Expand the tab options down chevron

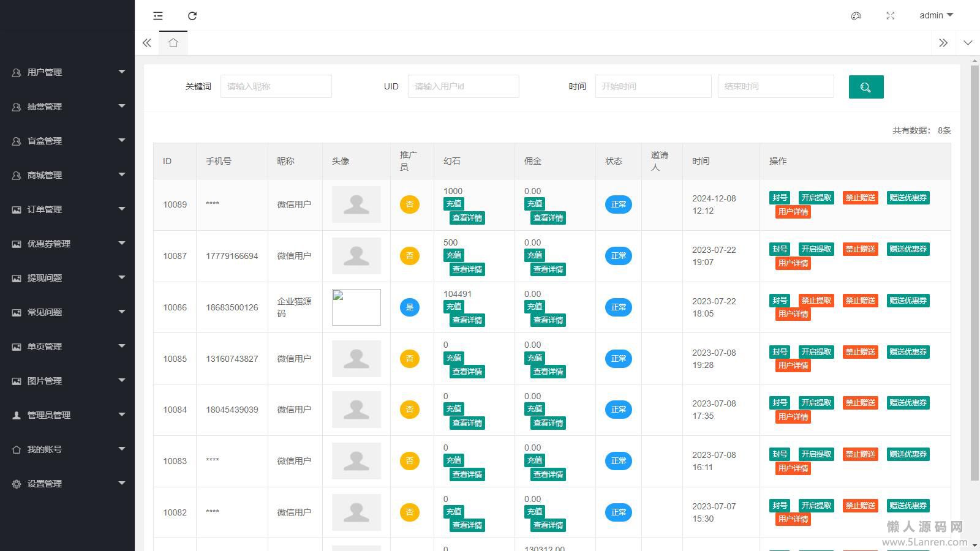968,43
